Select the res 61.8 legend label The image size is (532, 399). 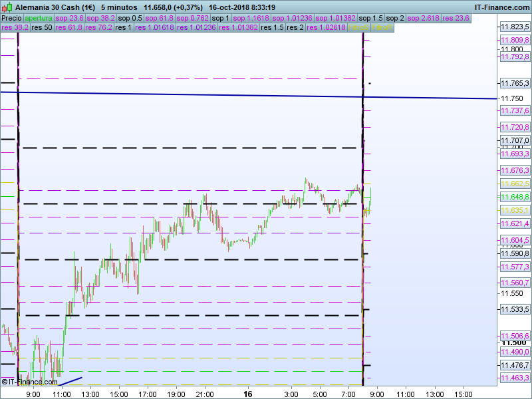(69, 27)
